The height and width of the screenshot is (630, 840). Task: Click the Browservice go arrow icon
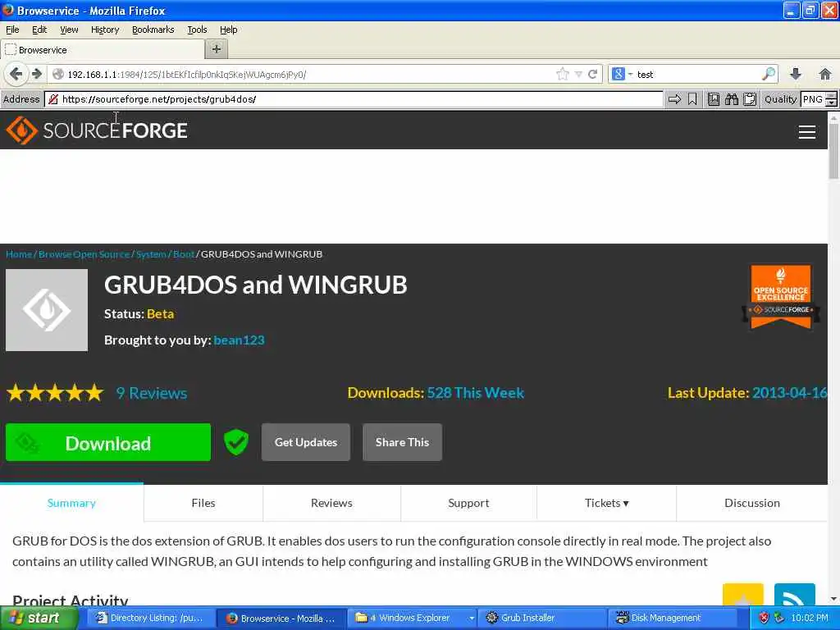(x=674, y=99)
